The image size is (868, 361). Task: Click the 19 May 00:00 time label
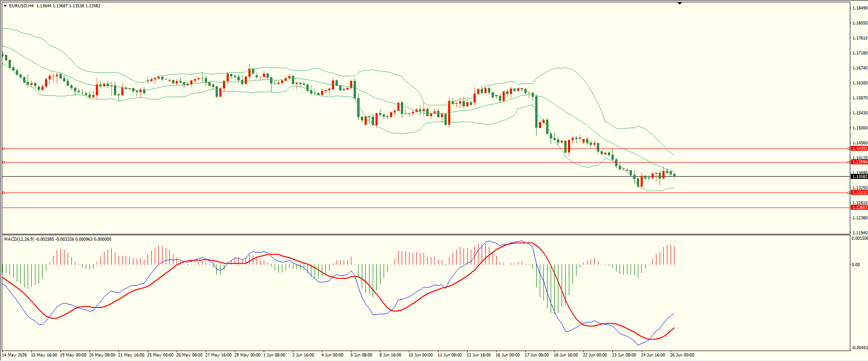tap(73, 355)
